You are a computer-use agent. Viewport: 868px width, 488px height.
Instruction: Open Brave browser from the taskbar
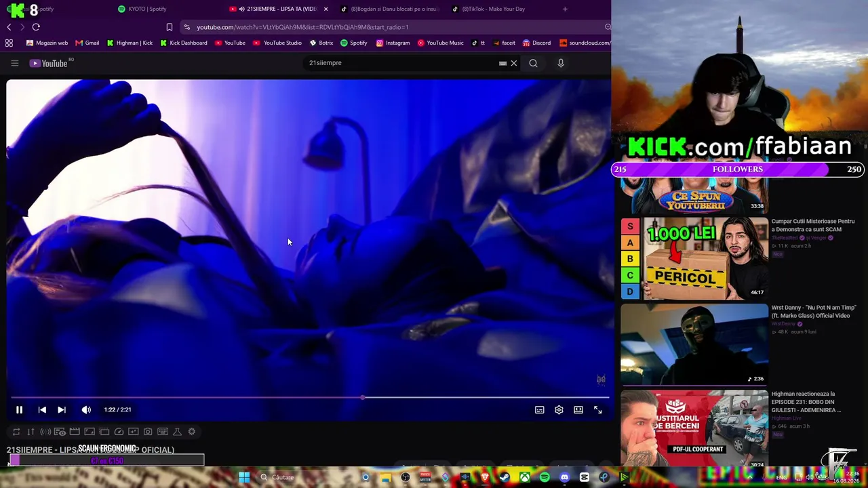coord(485,477)
